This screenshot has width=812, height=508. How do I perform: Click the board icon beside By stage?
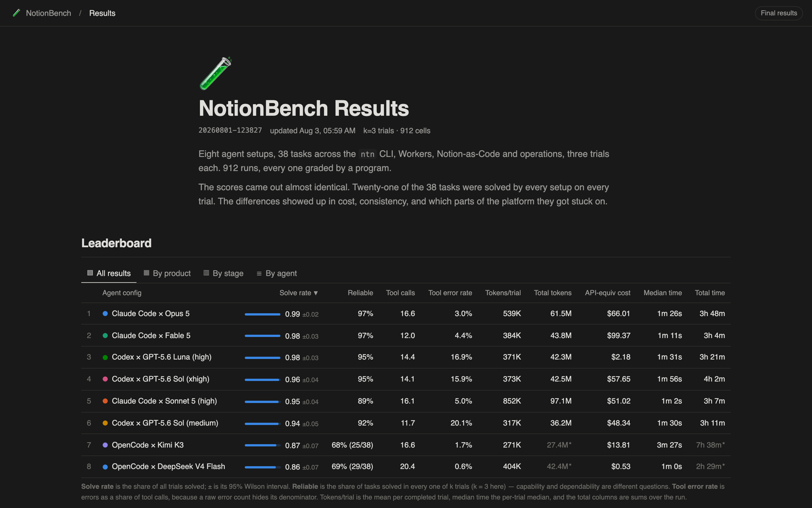pyautogui.click(x=206, y=273)
